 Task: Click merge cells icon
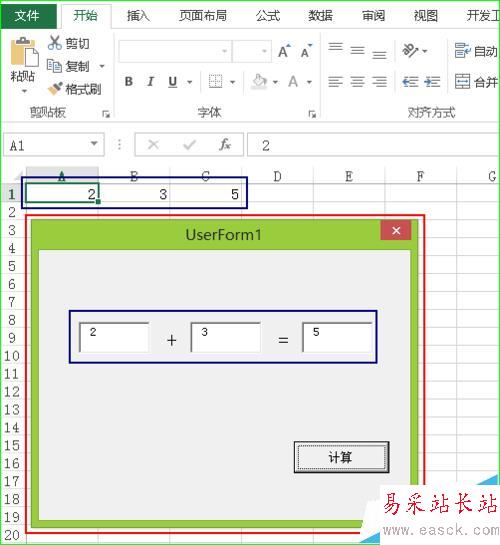[x=462, y=82]
